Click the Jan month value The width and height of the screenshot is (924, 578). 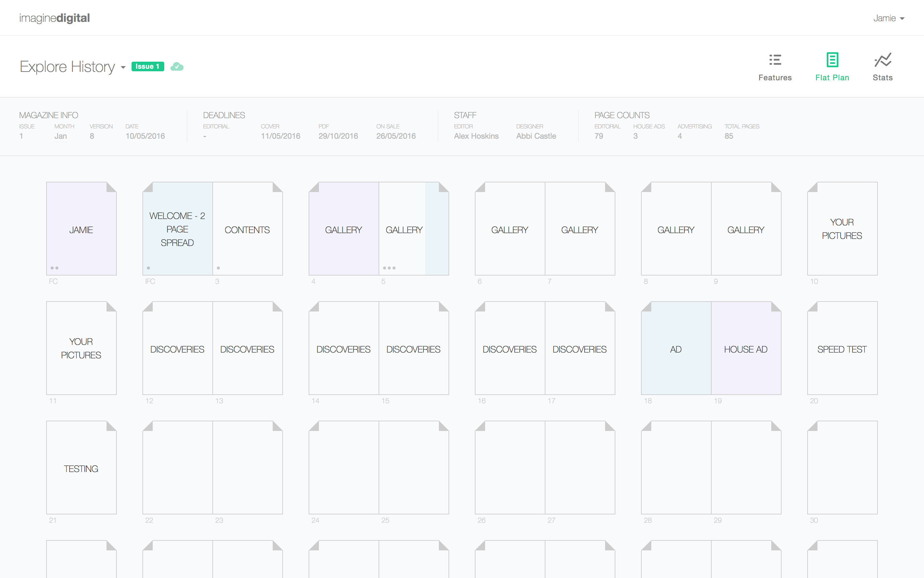click(x=60, y=136)
